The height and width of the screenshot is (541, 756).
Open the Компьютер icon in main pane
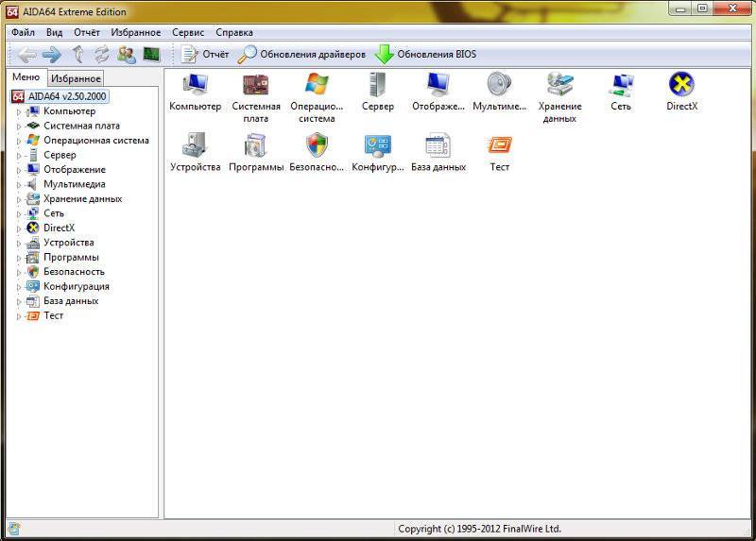pos(196,84)
